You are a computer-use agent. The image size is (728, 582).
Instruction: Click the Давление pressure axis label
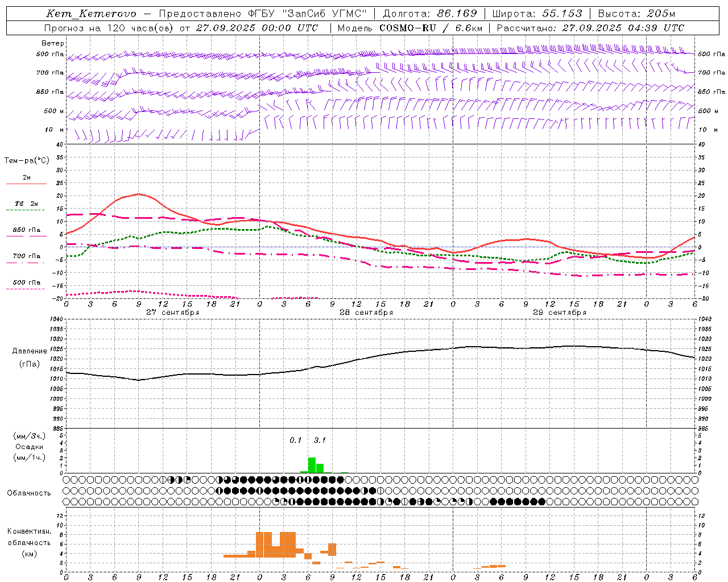click(x=30, y=351)
